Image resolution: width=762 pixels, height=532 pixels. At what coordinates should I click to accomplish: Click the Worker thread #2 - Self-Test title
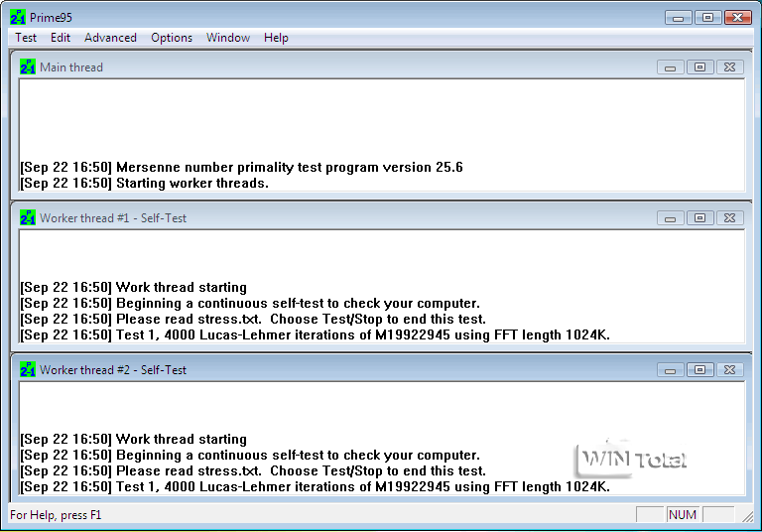click(113, 369)
